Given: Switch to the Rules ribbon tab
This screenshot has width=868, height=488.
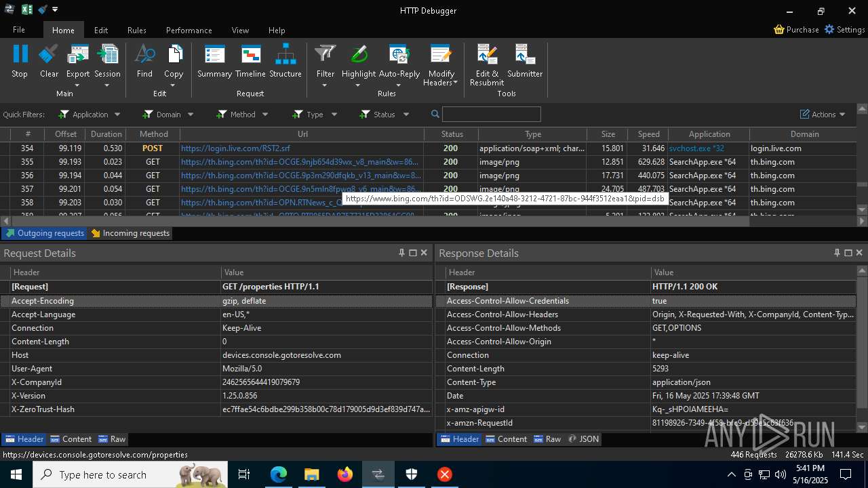Looking at the screenshot, I should point(137,30).
